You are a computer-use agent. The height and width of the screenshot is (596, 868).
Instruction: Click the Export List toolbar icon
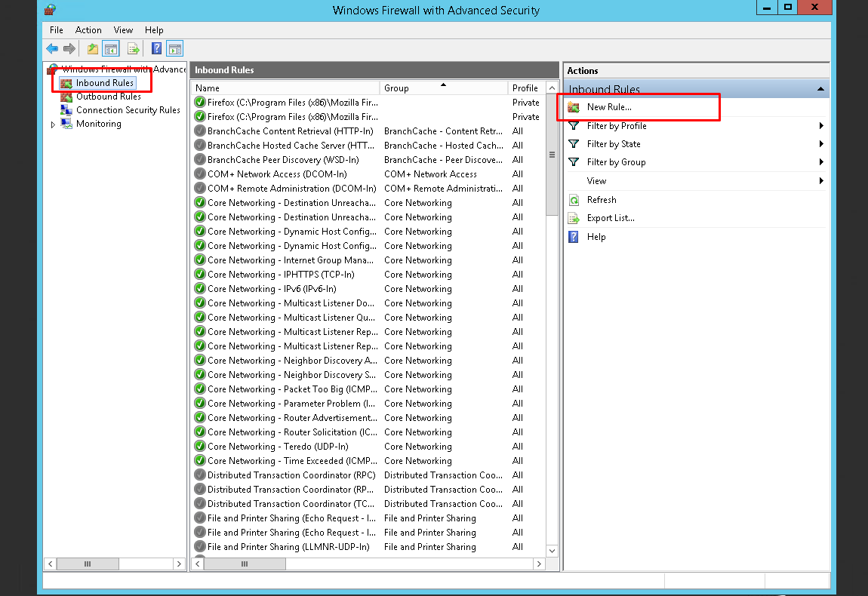tap(134, 49)
